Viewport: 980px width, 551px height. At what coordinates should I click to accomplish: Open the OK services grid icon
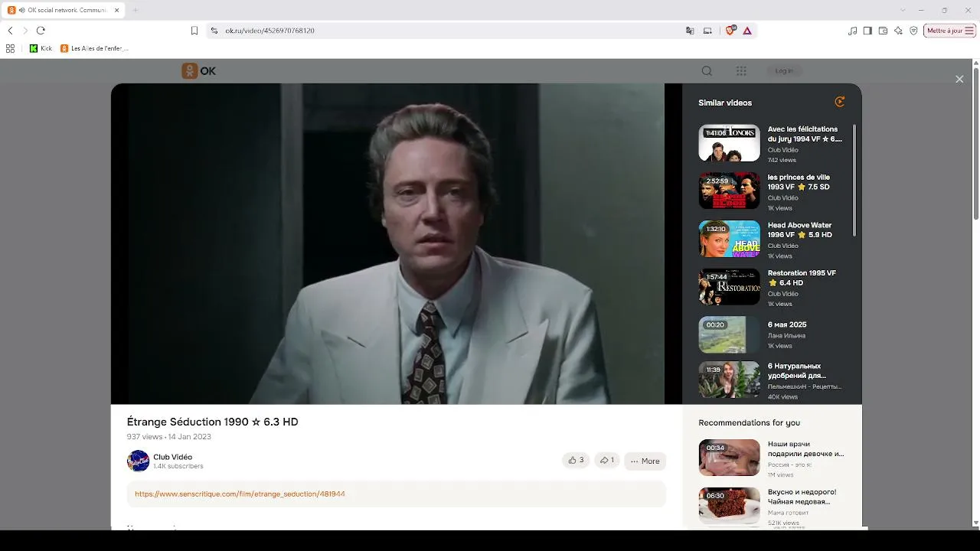coord(741,71)
